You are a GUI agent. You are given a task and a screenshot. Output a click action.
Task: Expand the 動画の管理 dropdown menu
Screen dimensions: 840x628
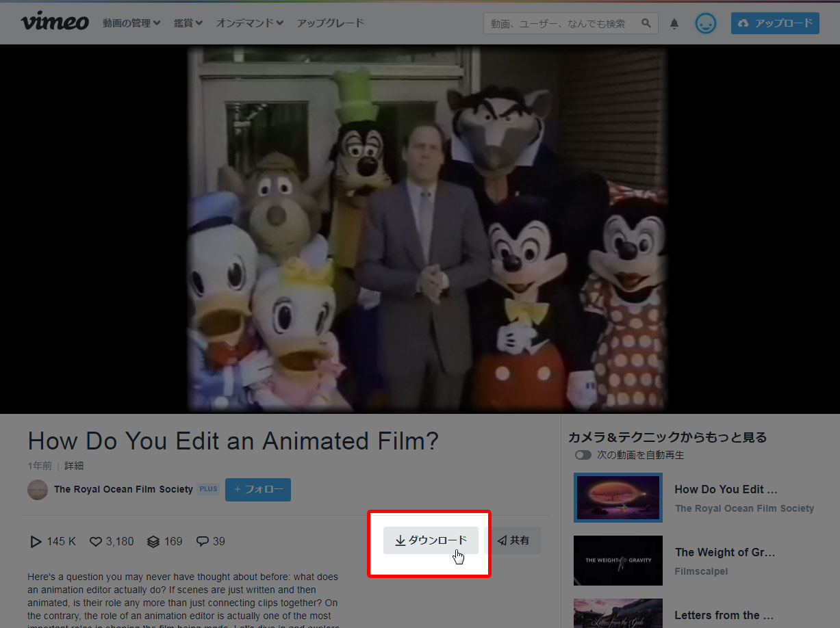point(131,23)
